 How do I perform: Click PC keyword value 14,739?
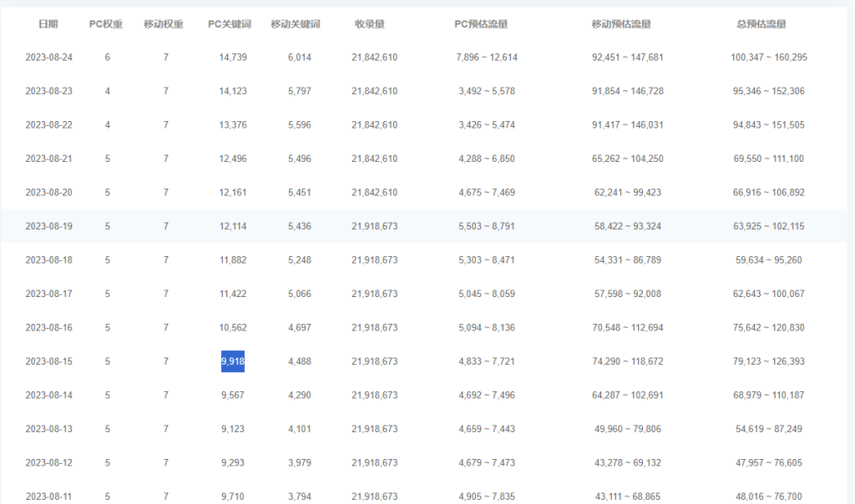coord(233,58)
